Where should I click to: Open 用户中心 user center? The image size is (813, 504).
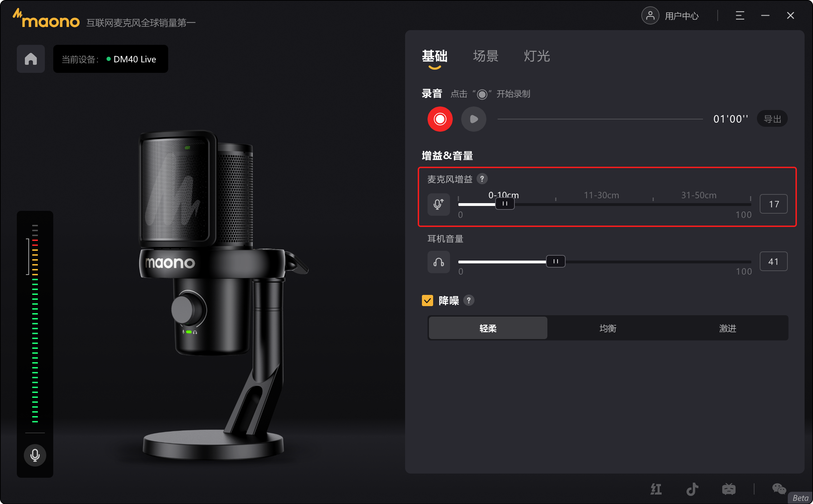click(x=670, y=16)
